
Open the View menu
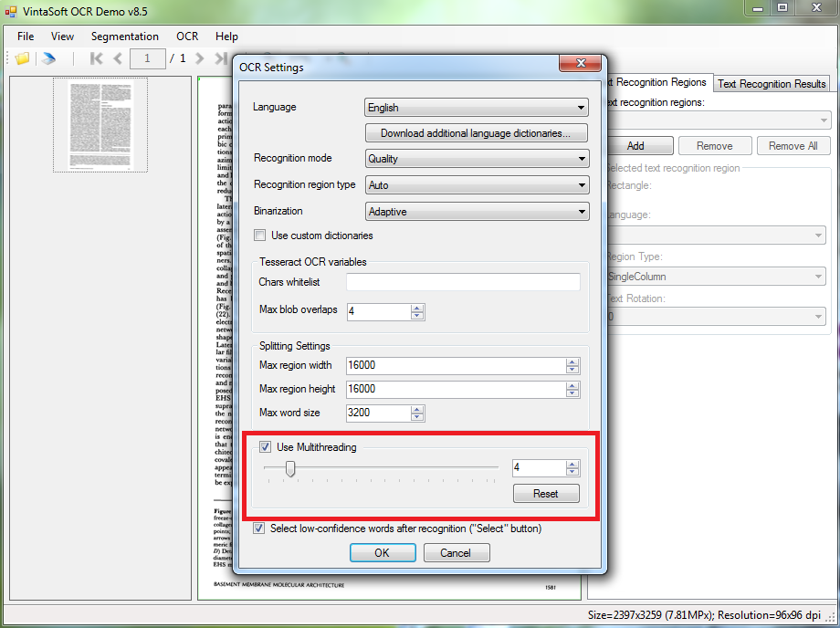click(x=62, y=37)
